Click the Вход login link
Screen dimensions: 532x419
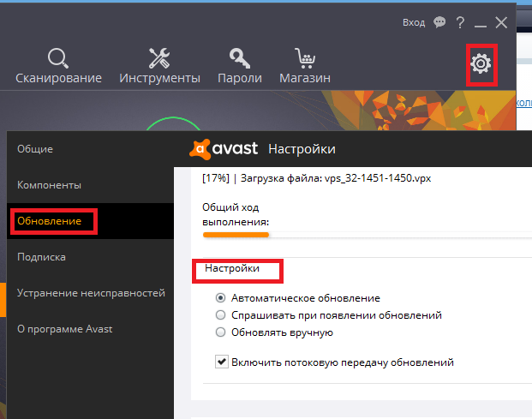[414, 22]
